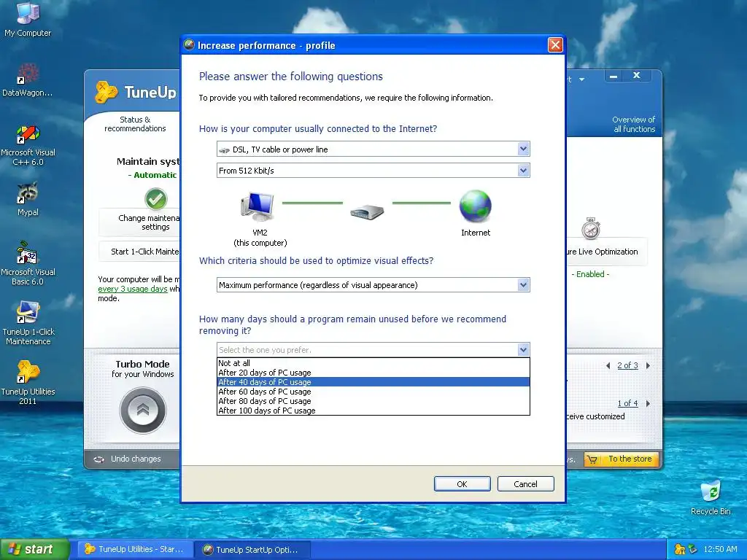Open My Computer desktop icon
747x560 pixels.
[x=28, y=19]
